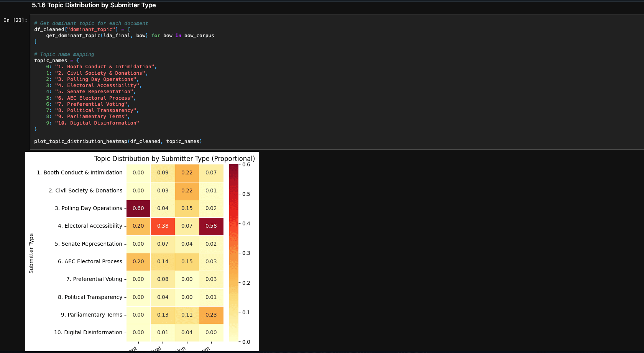
Task: Click the plot_topic_distribution_heatmap call line
Action: (118, 141)
